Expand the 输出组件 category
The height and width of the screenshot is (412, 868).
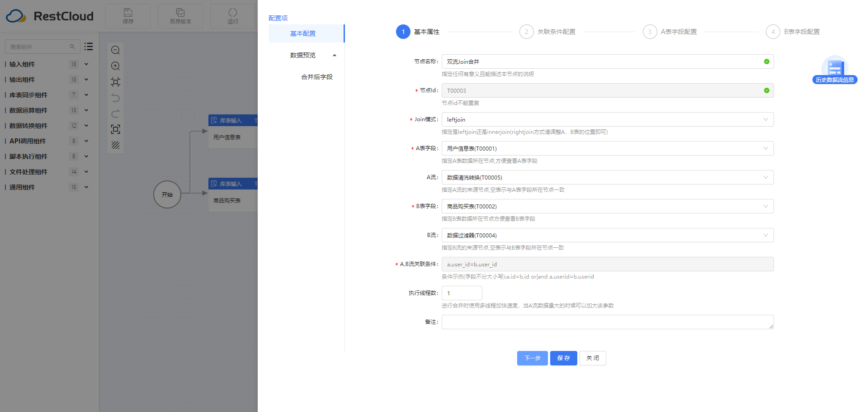(86, 80)
